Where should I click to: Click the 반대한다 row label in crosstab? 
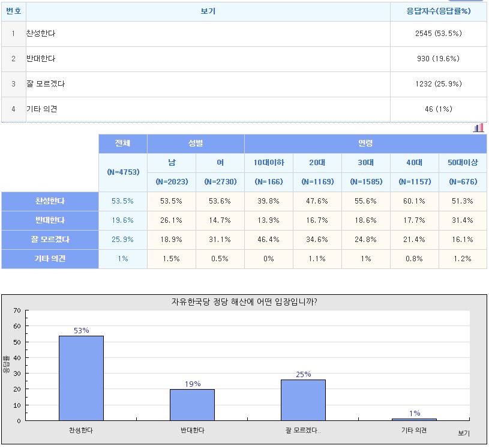point(50,220)
